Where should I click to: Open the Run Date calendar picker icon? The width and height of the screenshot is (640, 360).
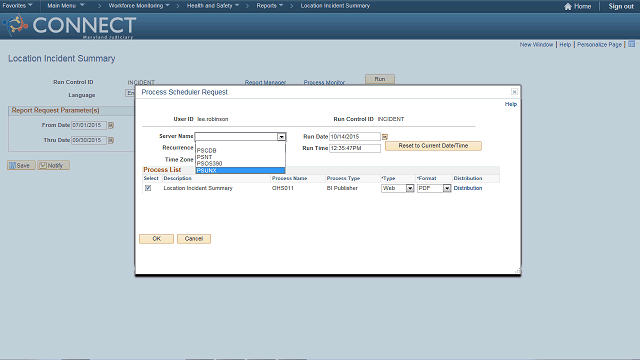(x=384, y=137)
